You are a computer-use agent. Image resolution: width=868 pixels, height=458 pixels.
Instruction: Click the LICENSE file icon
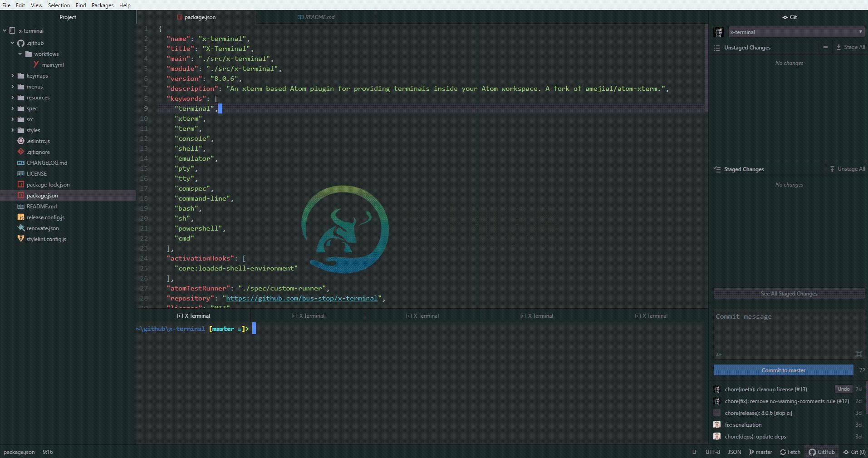(x=21, y=173)
